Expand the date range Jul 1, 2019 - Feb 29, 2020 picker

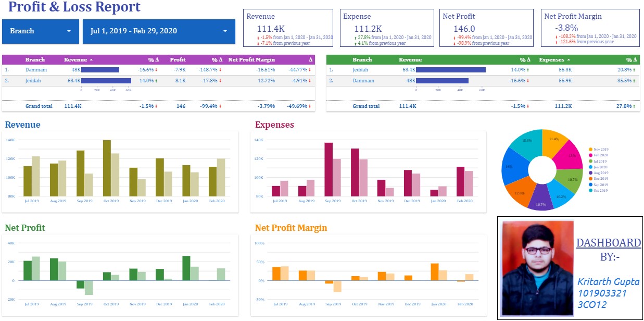pos(159,31)
